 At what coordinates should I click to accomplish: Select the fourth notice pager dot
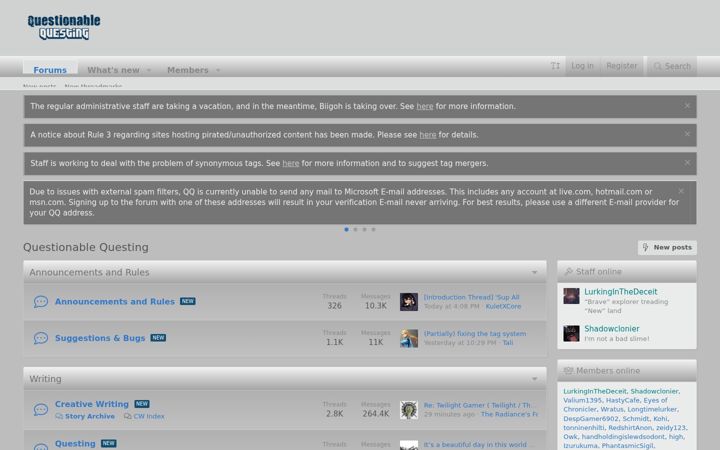(373, 229)
